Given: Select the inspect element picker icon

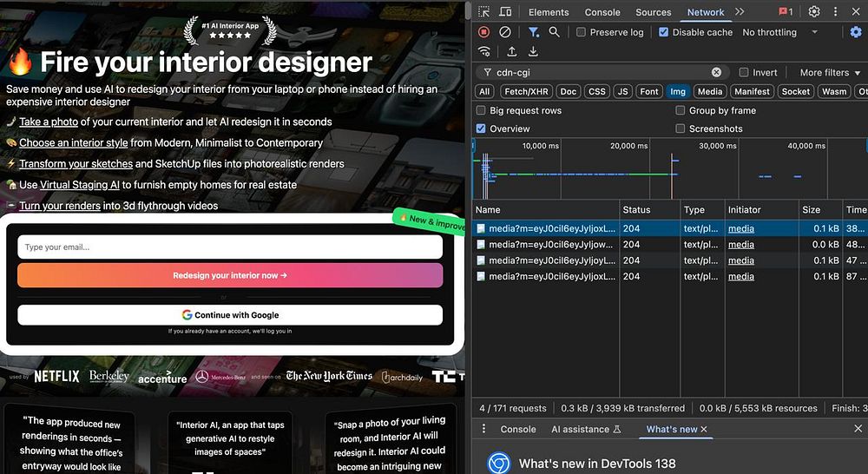Looking at the screenshot, I should pyautogui.click(x=483, y=12).
